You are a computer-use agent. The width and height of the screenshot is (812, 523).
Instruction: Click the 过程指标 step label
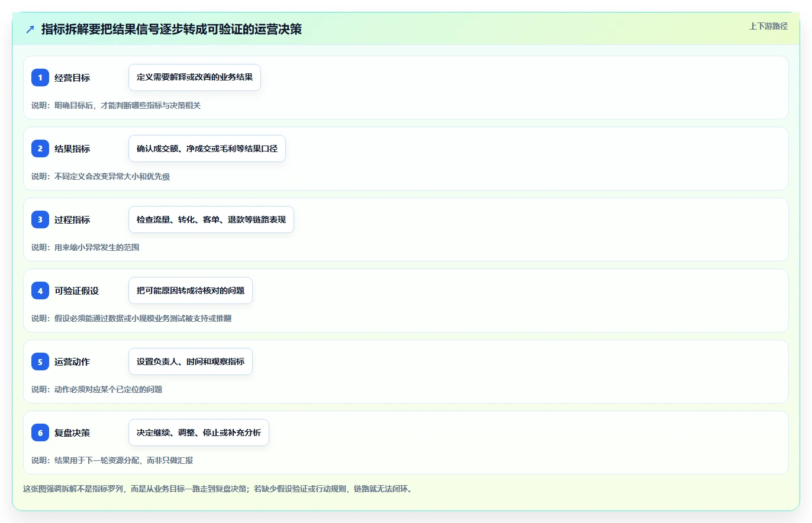[72, 219]
